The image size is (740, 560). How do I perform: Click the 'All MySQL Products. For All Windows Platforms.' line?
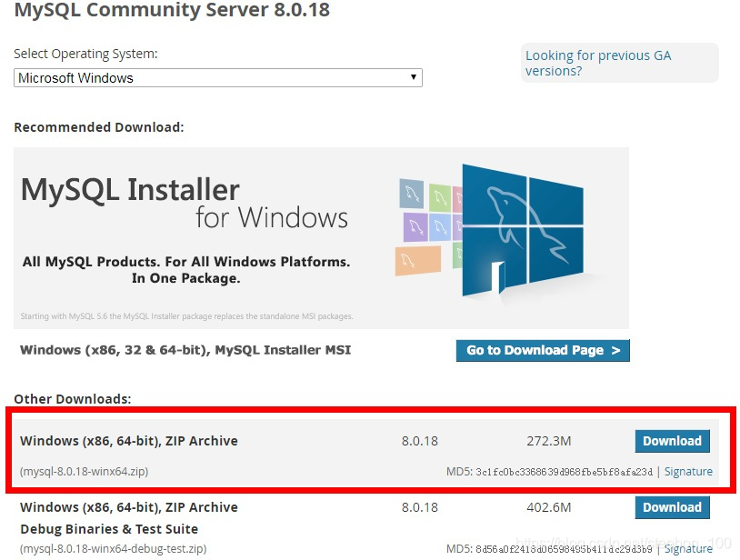pos(186,262)
